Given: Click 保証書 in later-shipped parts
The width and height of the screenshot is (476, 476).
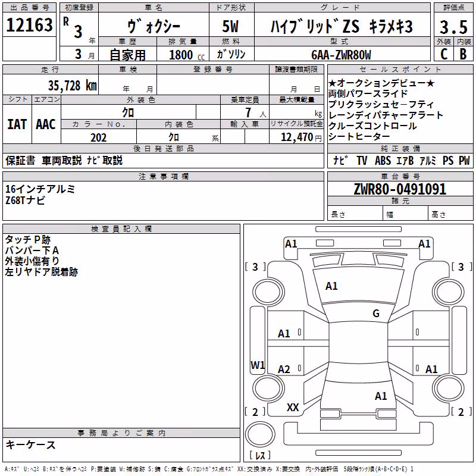Looking at the screenshot, I should [x=20, y=161].
